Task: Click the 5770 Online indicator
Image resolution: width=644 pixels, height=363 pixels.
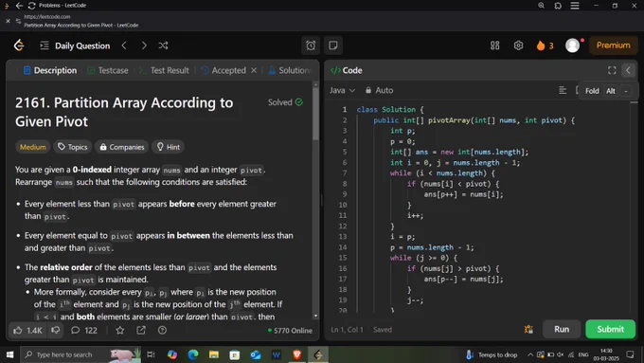Action: pos(290,331)
